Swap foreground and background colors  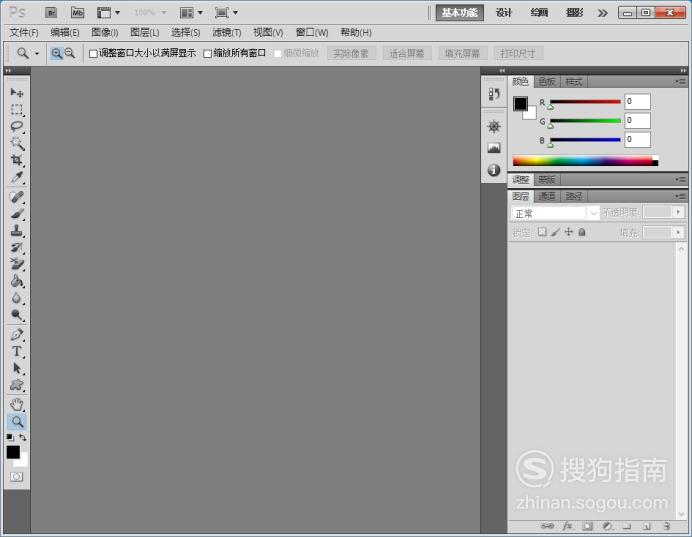pyautogui.click(x=23, y=437)
